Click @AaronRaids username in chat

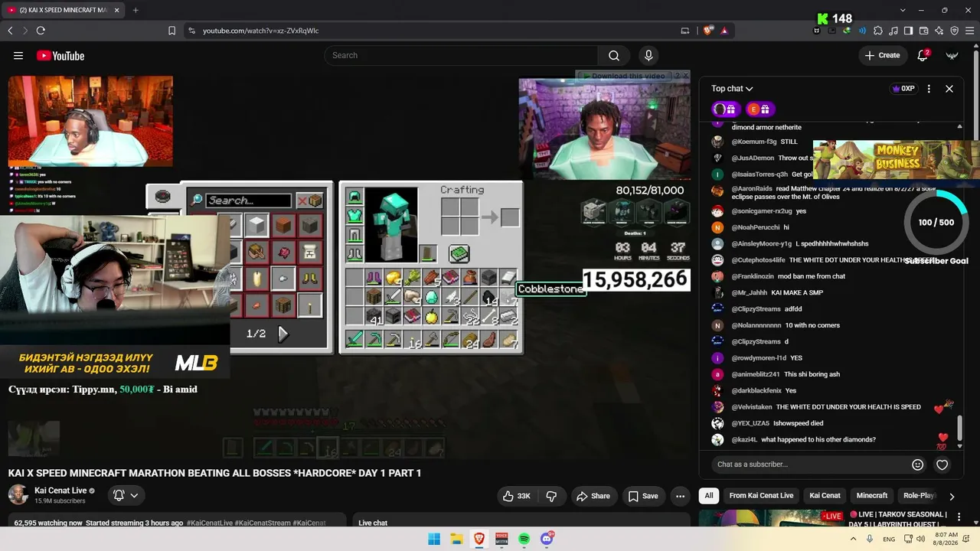(753, 189)
